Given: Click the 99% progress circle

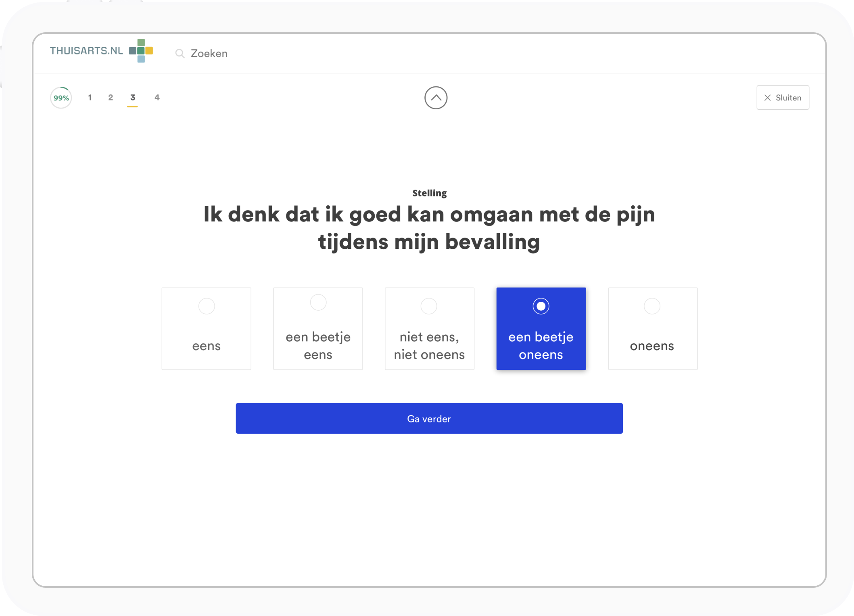Looking at the screenshot, I should pyautogui.click(x=61, y=98).
